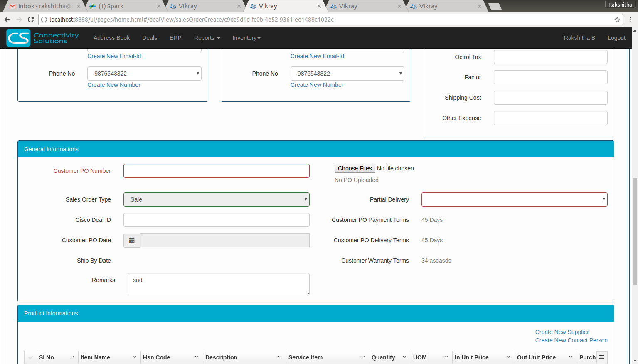
Task: Open the Sl No column menu chevron
Action: [x=72, y=357]
